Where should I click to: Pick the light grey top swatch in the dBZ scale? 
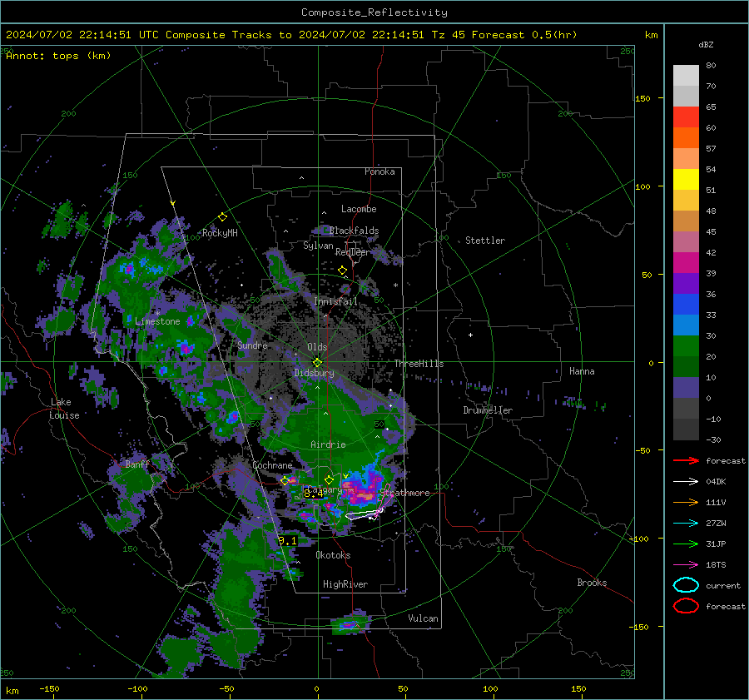686,75
